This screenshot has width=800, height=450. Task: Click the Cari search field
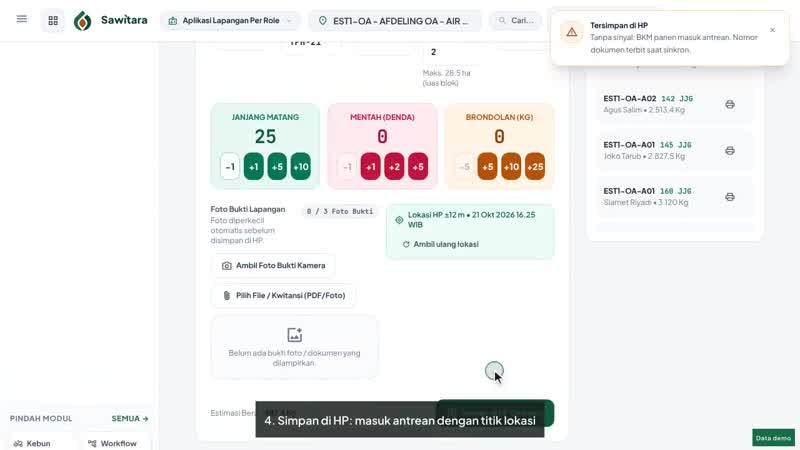[516, 21]
